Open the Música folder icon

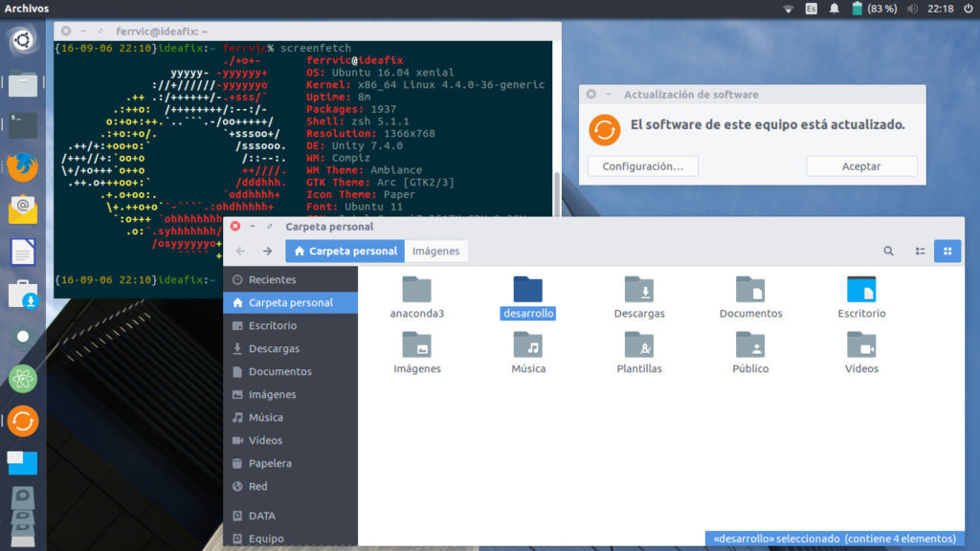click(x=528, y=345)
